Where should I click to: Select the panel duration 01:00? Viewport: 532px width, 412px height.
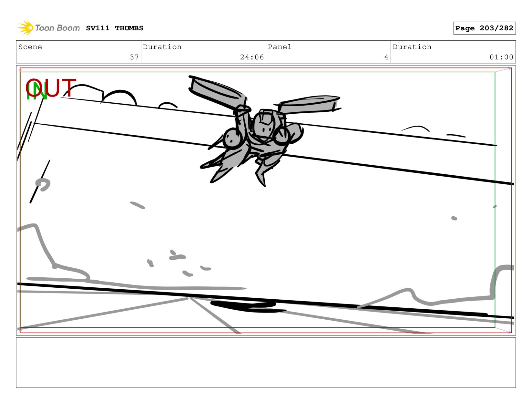point(501,57)
